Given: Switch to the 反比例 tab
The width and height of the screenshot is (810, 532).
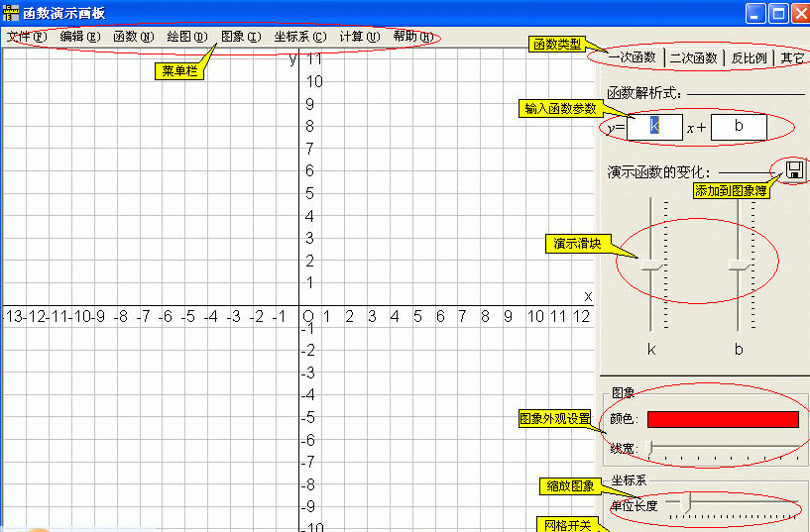Looking at the screenshot, I should [x=750, y=57].
